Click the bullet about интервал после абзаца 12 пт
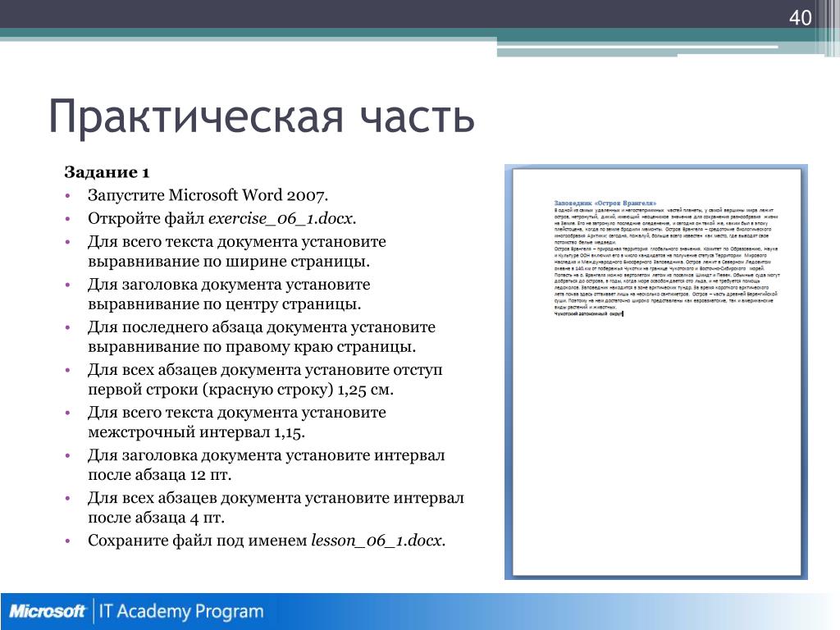The image size is (840, 630). [x=267, y=465]
